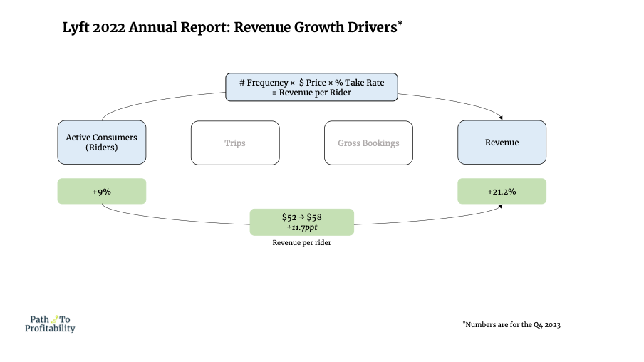This screenshot has width=644, height=362.
Task: Select the $52 → $58 green box
Action: (302, 222)
